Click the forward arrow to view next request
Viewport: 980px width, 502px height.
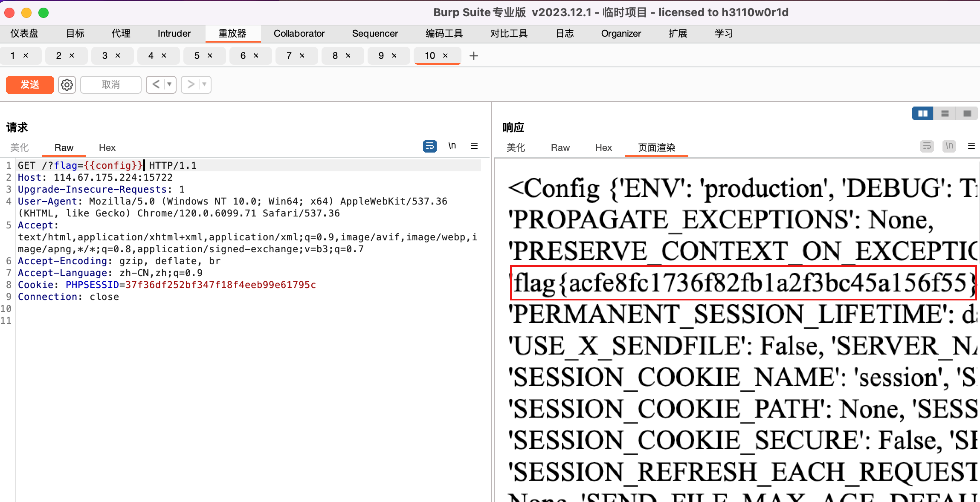(191, 84)
